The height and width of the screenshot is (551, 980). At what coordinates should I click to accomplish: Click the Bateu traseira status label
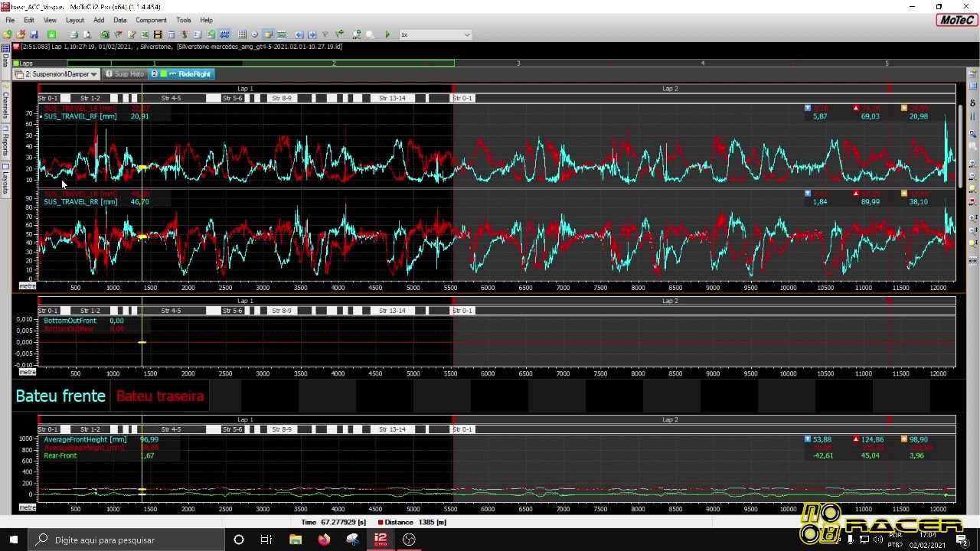pos(160,396)
